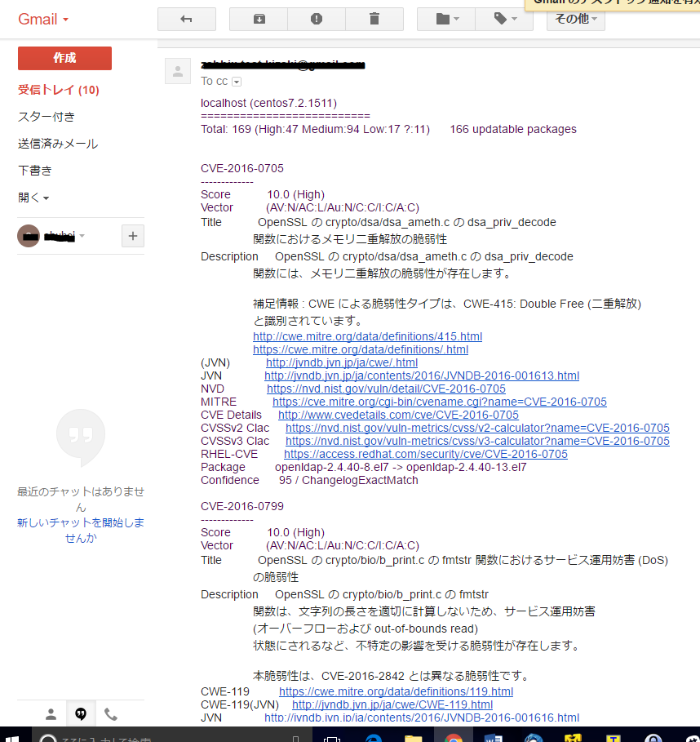This screenshot has height=742, width=700.
Task: Open the Gmail product switcher dropdown
Action: (44, 19)
